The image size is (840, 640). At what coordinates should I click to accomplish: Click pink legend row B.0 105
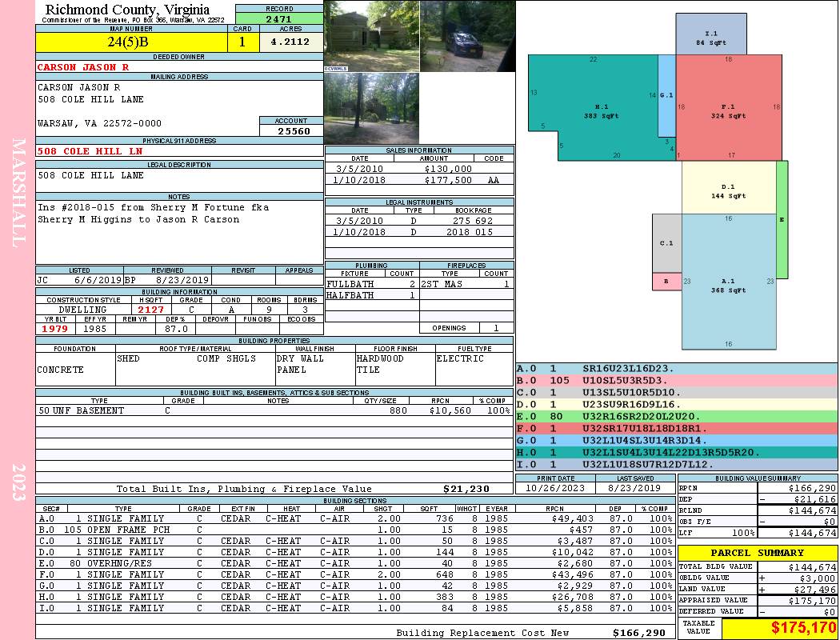[676, 380]
